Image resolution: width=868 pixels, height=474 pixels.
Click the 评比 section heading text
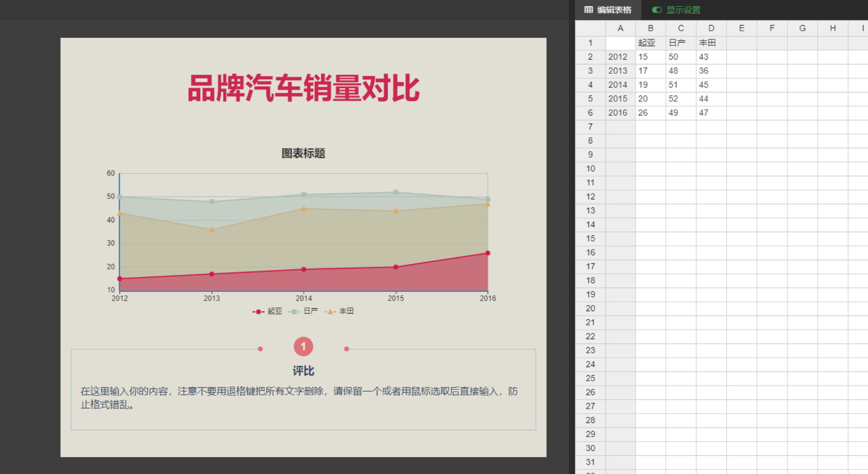point(302,369)
